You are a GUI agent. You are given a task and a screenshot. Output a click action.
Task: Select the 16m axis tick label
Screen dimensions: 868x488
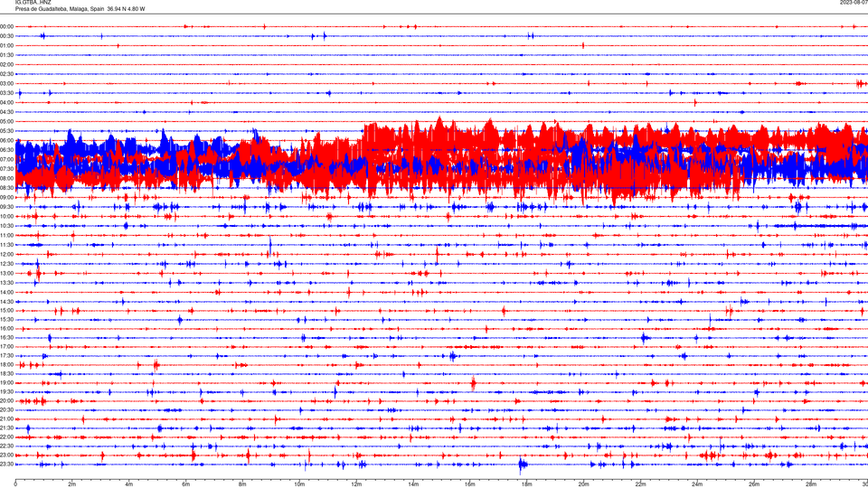[x=470, y=484]
